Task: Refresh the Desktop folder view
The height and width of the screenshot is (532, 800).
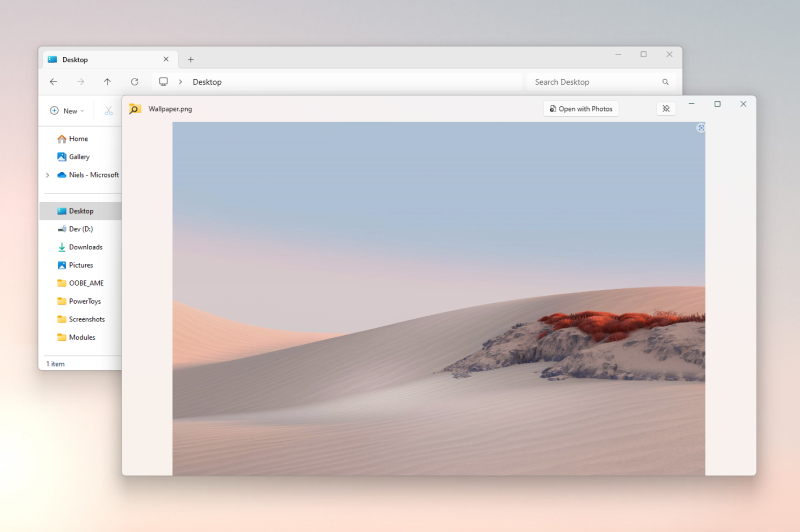Action: pyautogui.click(x=134, y=82)
